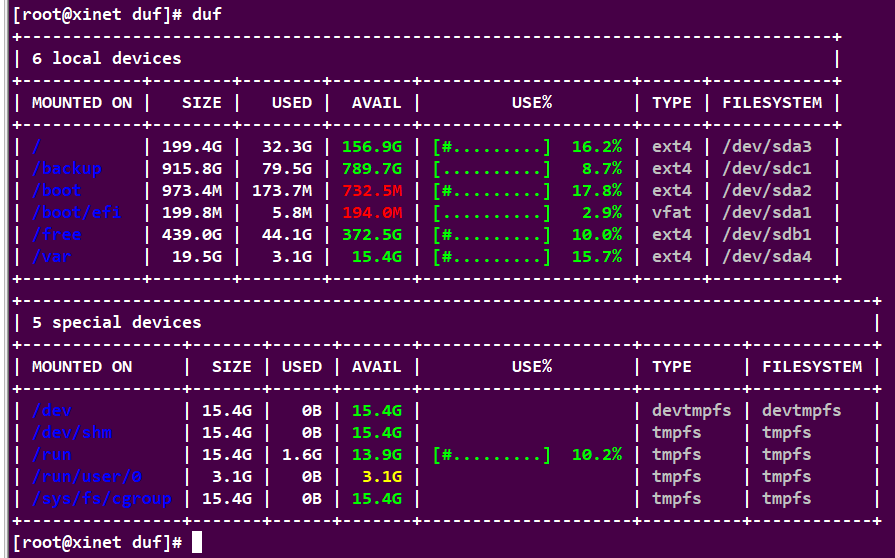Click the devtmpfs value in TYPE column
Viewport: 895px width, 558px height.
(692, 410)
